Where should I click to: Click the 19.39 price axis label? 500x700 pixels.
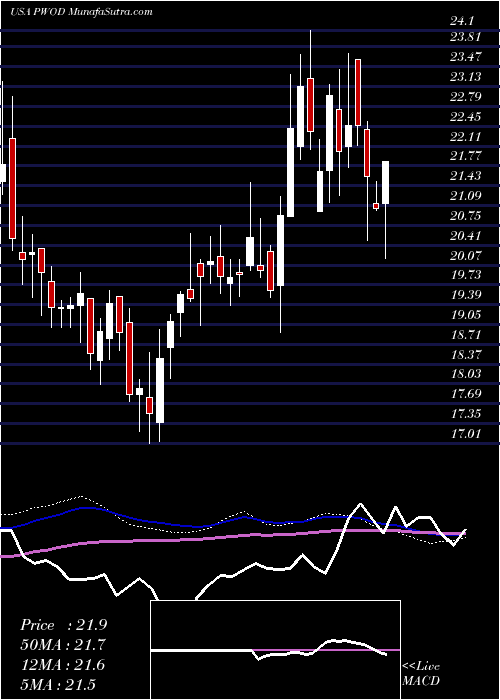466,295
